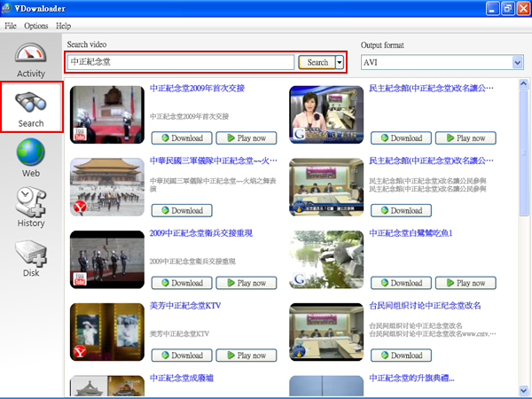Play now 中正紀念堂白鷺鷥吃魚1 video
This screenshot has width=532, height=399.
(465, 283)
